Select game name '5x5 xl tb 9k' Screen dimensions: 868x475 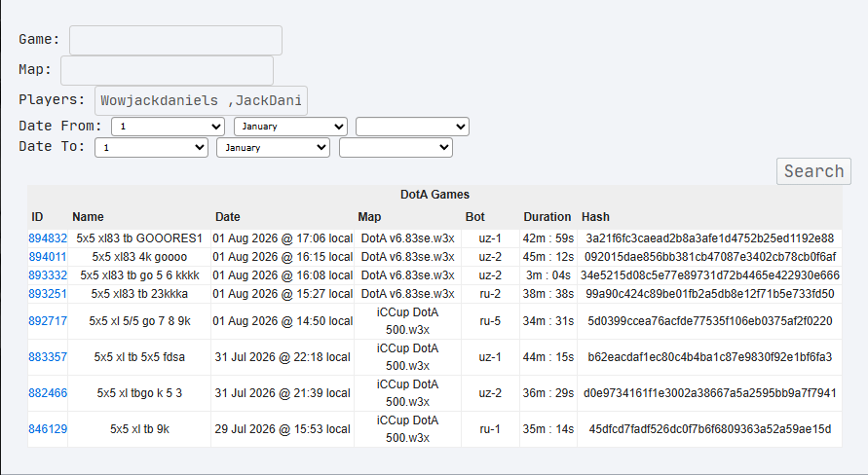[139, 429]
